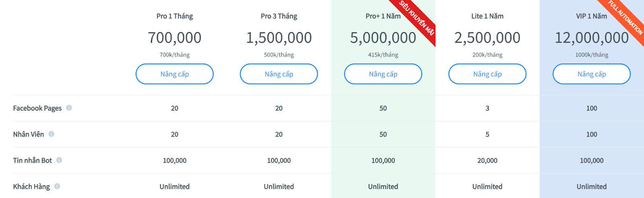Click the SIÊU KHUYẾN MÃI red ribbon
This screenshot has height=198, width=644.
(417, 18)
